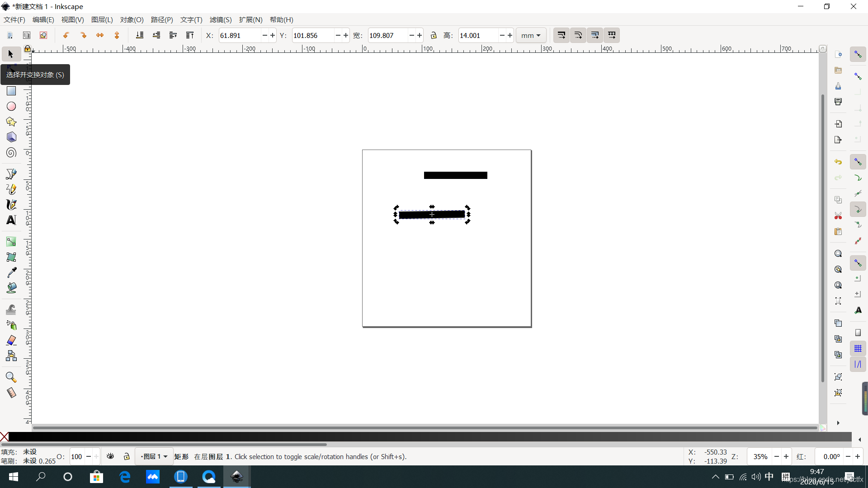Toggle width-height ratio lock
868x488 pixels.
click(x=434, y=35)
